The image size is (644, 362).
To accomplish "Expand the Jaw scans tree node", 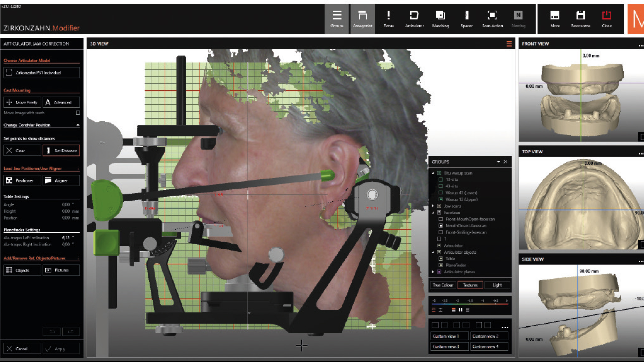I will click(433, 206).
